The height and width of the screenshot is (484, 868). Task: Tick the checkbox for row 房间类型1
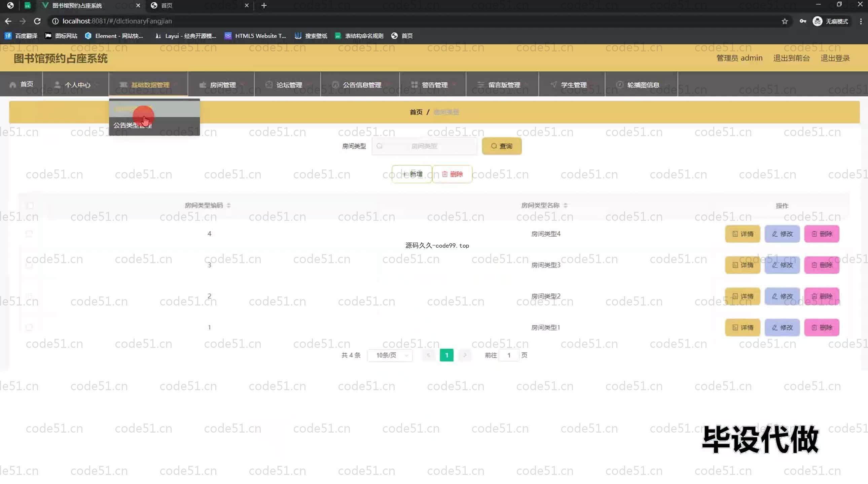coord(29,327)
